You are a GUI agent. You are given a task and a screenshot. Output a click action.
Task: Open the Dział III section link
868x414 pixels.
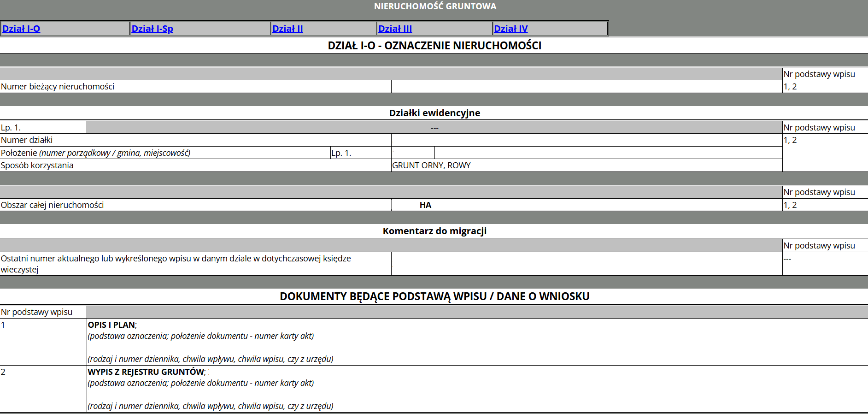click(395, 29)
